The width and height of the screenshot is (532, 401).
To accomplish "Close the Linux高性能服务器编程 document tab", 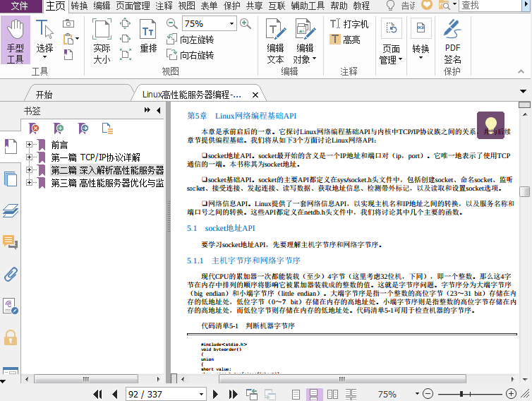I will (255, 95).
